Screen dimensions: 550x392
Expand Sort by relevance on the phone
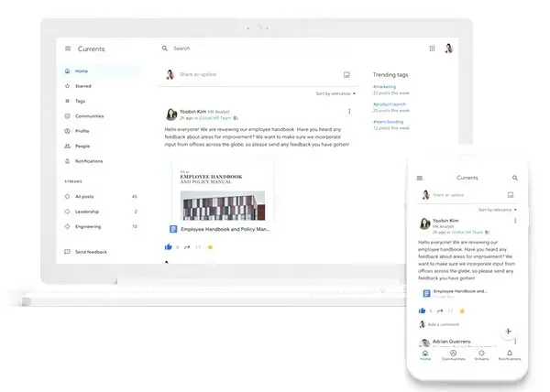(498, 210)
